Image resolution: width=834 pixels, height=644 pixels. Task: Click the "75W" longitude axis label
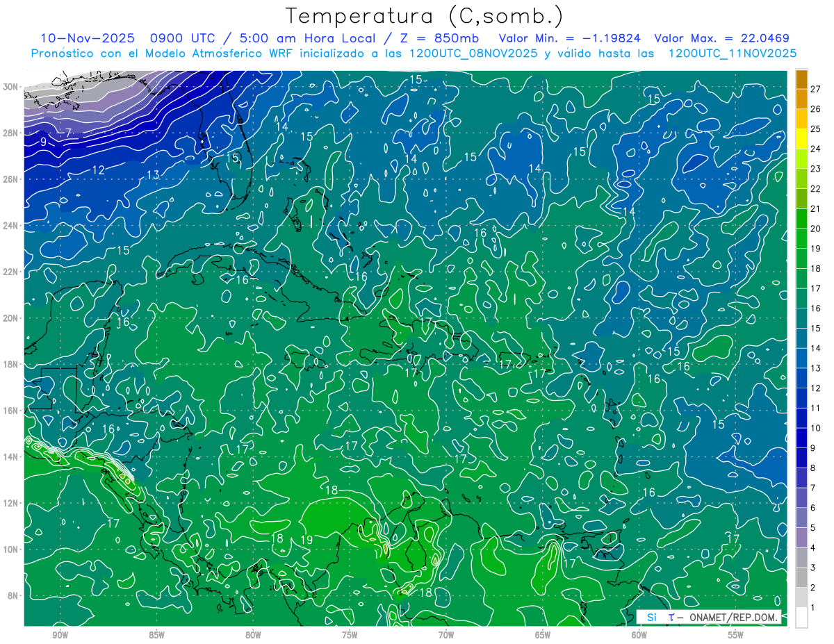[350, 635]
